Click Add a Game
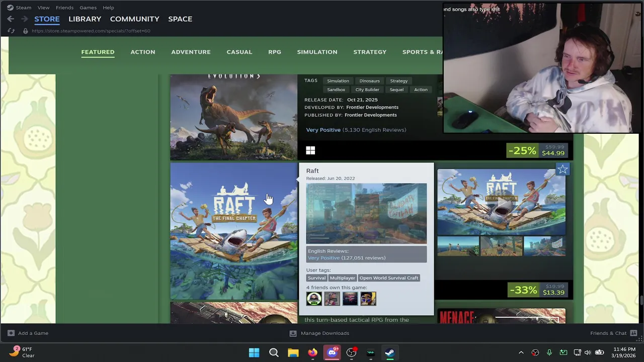This screenshot has width=644, height=362. coord(28,333)
